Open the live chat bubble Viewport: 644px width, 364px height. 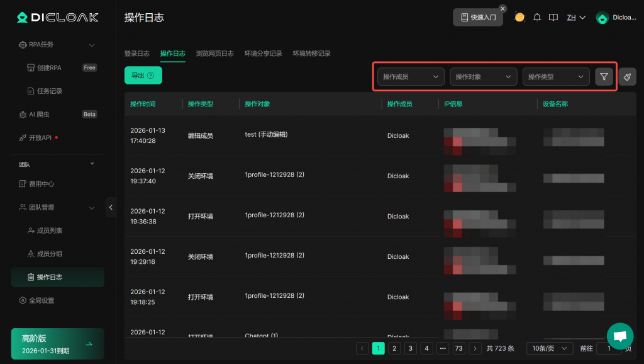619,336
